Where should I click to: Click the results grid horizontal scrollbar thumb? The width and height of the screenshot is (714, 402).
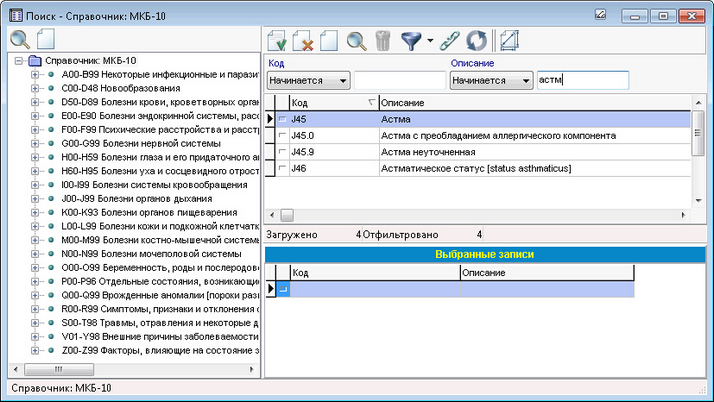(287, 215)
